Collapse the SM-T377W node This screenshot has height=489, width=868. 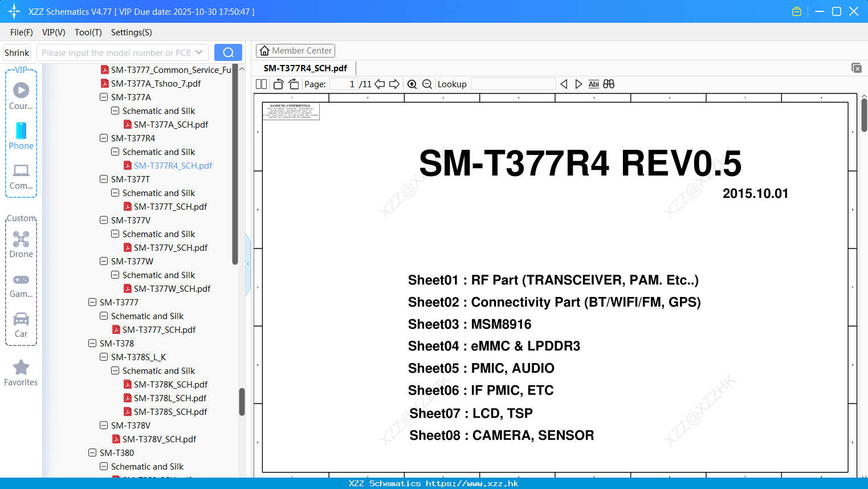[x=104, y=261]
